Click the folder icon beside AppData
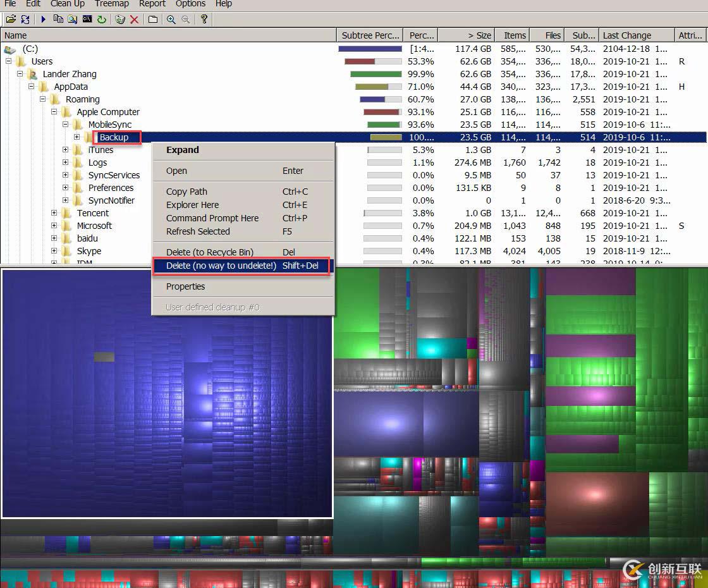Image resolution: width=708 pixels, height=588 pixels. click(44, 87)
